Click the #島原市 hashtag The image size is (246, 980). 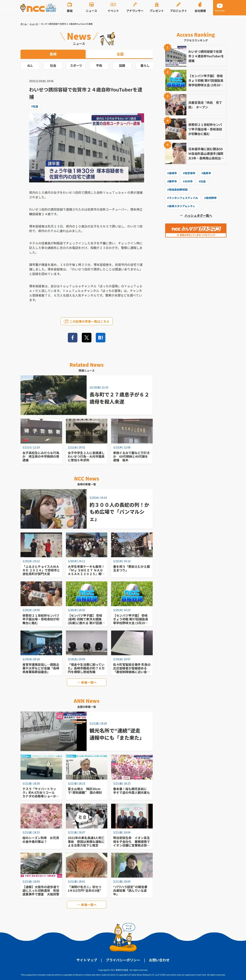point(206,173)
